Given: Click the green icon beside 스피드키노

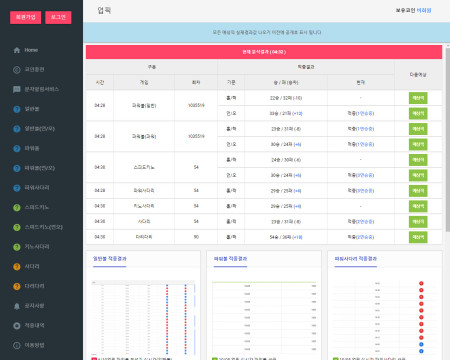Looking at the screenshot, I should pyautogui.click(x=17, y=207).
